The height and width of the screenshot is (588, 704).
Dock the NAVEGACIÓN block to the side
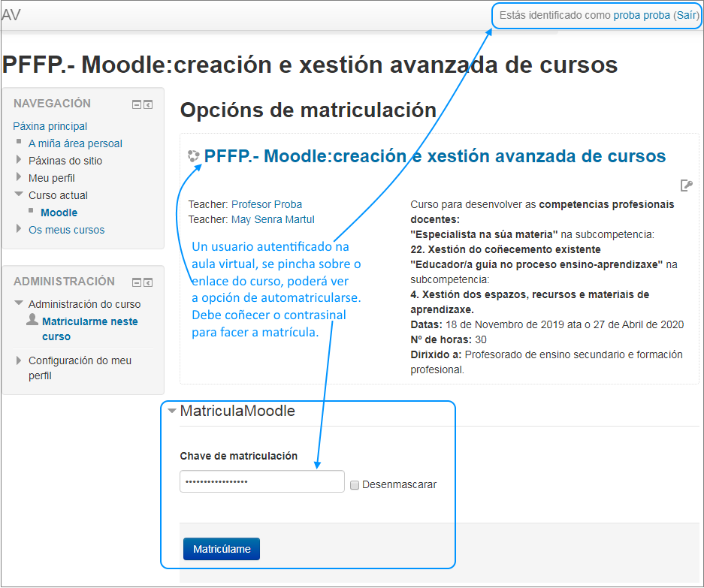[x=148, y=104]
